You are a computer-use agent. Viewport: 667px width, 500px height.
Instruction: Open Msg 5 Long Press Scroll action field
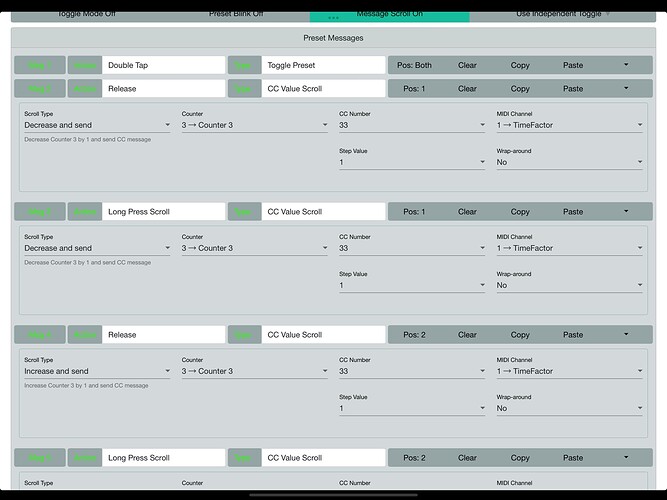(163, 458)
